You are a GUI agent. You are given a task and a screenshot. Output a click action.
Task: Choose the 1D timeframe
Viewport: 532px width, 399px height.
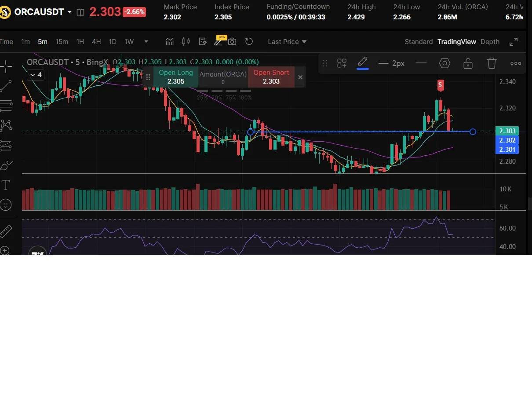pos(113,42)
